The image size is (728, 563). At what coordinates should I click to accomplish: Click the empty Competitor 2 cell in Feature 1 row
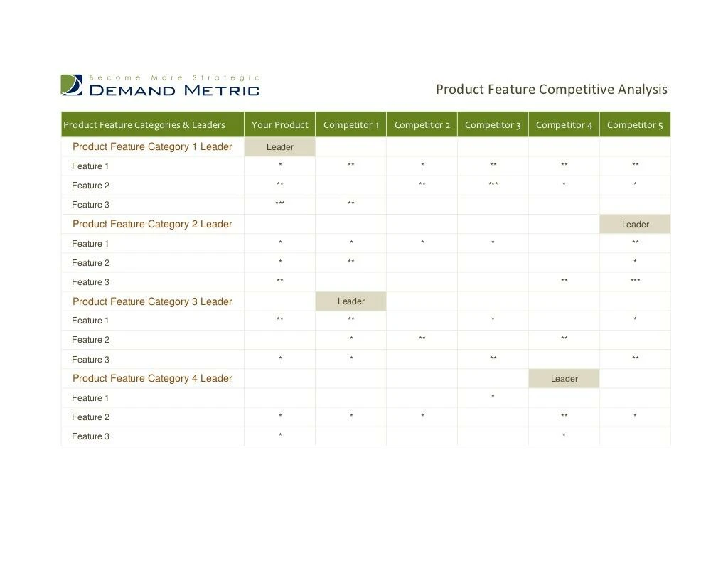tap(422, 321)
